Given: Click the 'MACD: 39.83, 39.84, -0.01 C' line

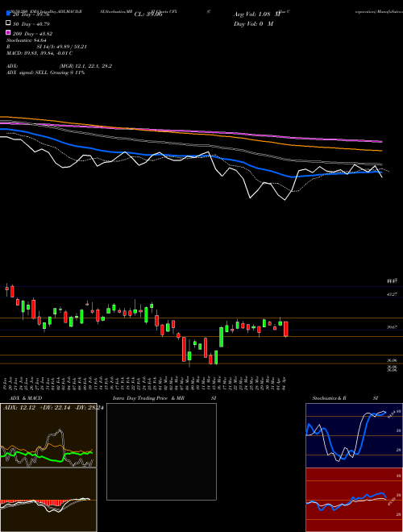Looking at the screenshot, I should pos(39,53).
